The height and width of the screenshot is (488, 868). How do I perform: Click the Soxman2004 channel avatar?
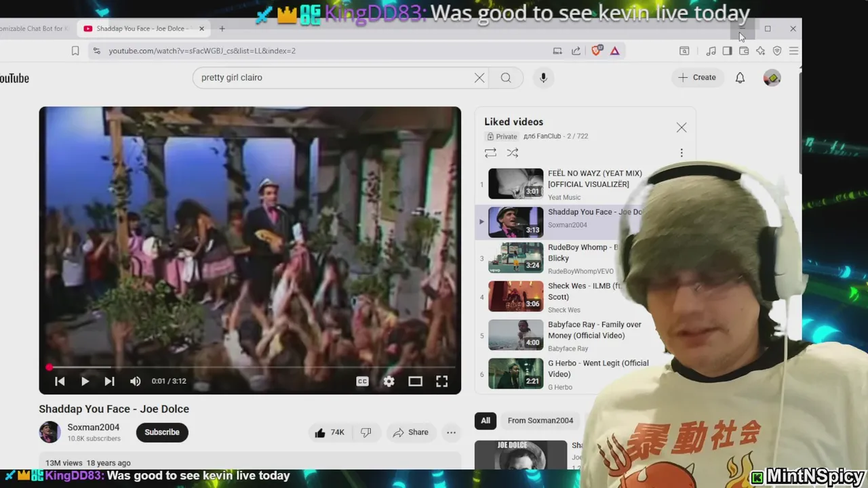coord(50,432)
